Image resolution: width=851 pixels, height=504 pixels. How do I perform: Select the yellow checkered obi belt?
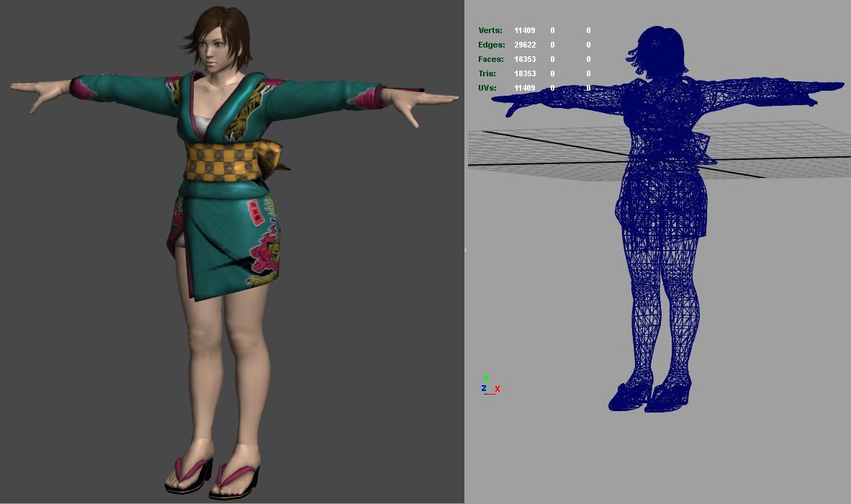223,161
